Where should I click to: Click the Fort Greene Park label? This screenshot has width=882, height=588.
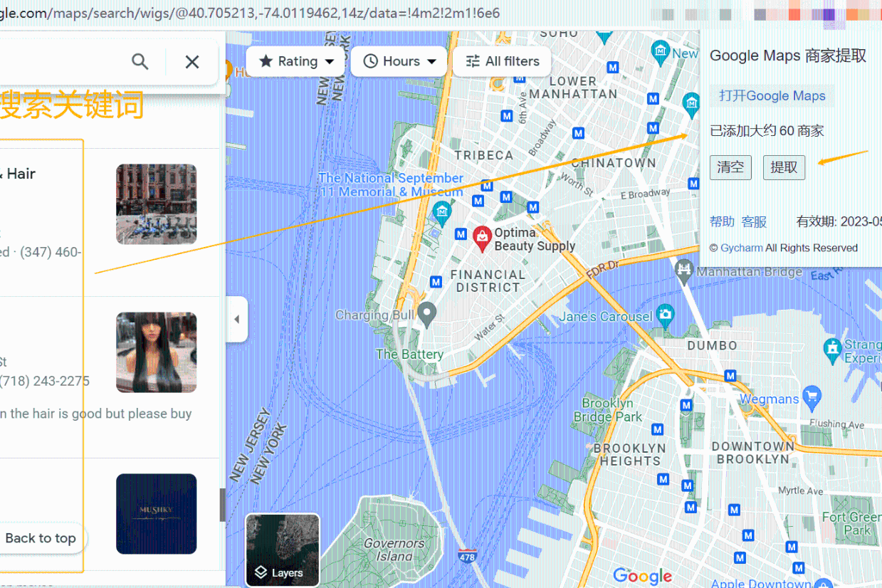pos(852,523)
